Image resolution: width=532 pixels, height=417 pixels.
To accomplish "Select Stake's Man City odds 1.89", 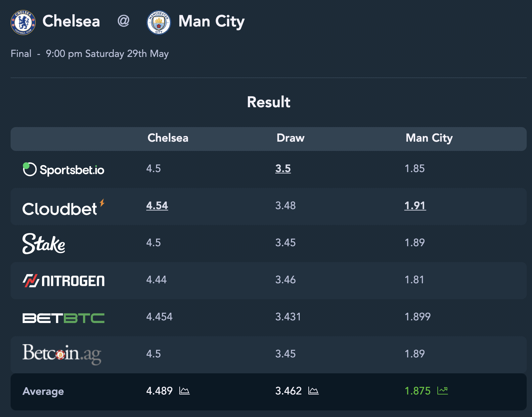I will pyautogui.click(x=415, y=243).
